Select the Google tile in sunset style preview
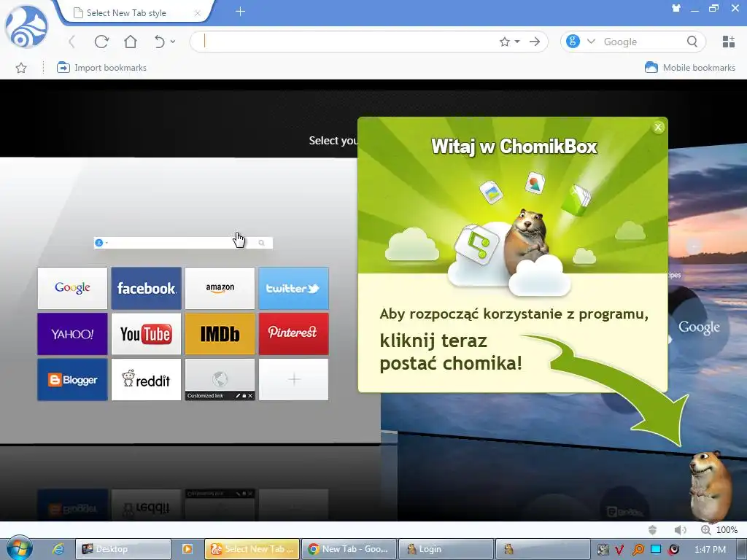The width and height of the screenshot is (747, 560). pyautogui.click(x=699, y=327)
